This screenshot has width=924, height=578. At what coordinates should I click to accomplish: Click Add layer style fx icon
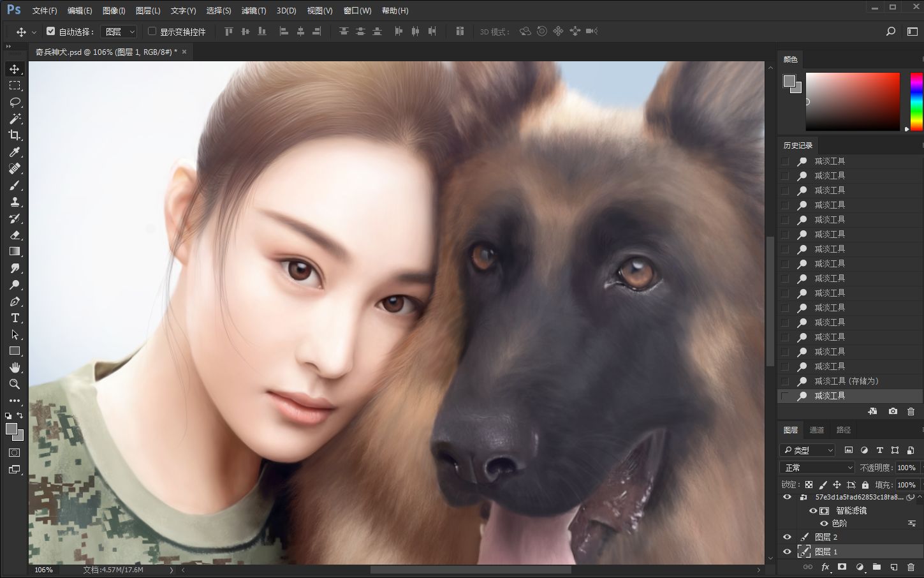[825, 567]
